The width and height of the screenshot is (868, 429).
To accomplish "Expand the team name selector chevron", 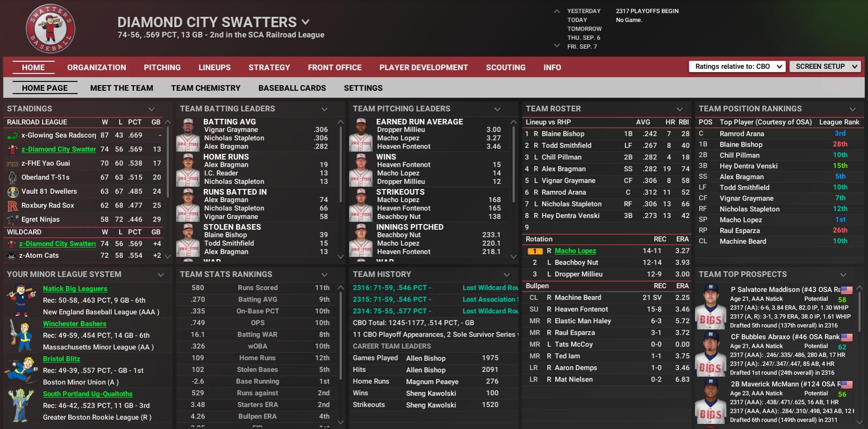I will (305, 22).
